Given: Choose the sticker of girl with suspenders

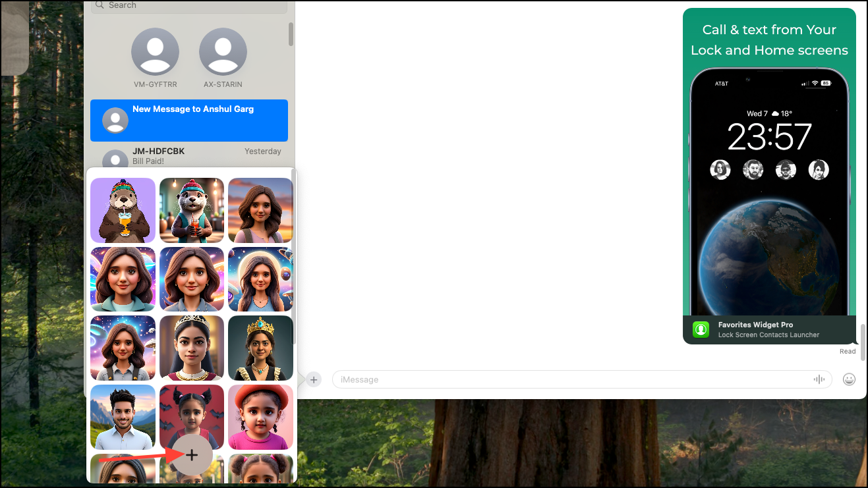Looking at the screenshot, I should [123, 348].
